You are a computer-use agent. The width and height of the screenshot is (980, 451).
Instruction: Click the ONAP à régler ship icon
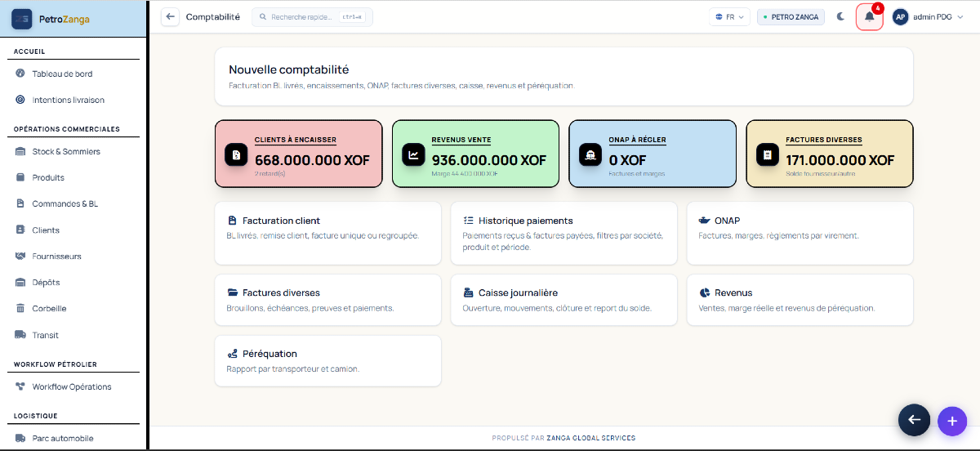[x=590, y=154]
